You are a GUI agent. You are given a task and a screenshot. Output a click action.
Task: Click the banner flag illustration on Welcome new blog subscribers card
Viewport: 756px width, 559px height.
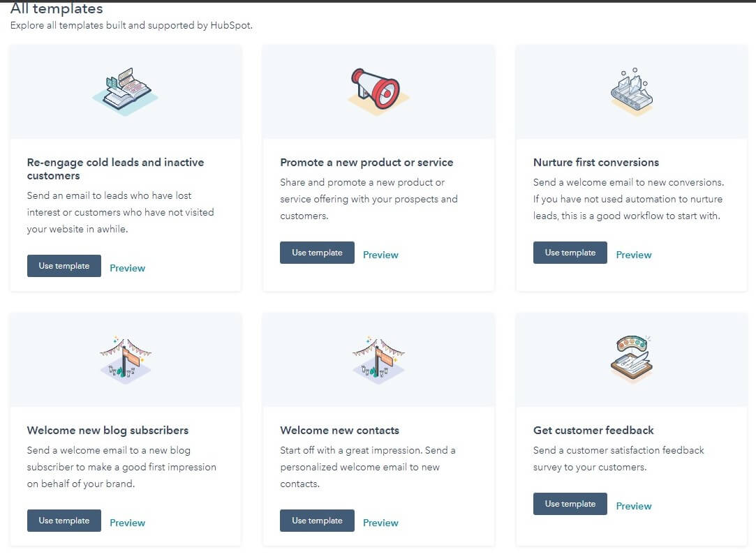pyautogui.click(x=125, y=358)
